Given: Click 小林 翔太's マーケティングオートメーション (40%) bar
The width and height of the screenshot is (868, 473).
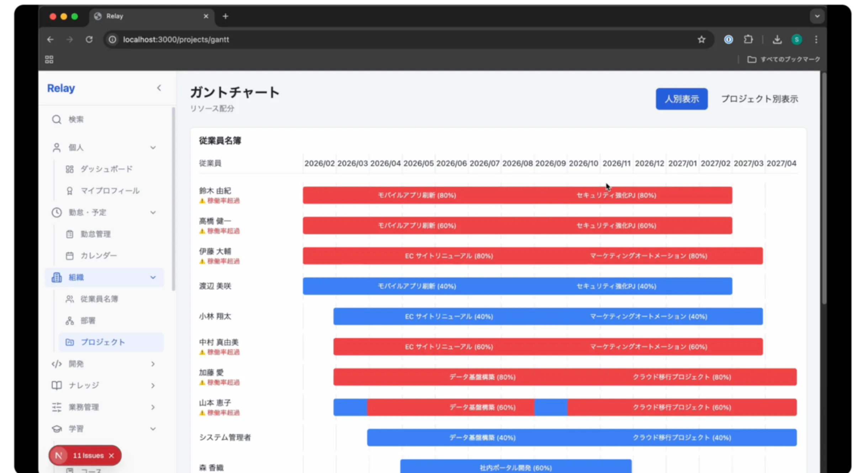Looking at the screenshot, I should click(x=649, y=316).
